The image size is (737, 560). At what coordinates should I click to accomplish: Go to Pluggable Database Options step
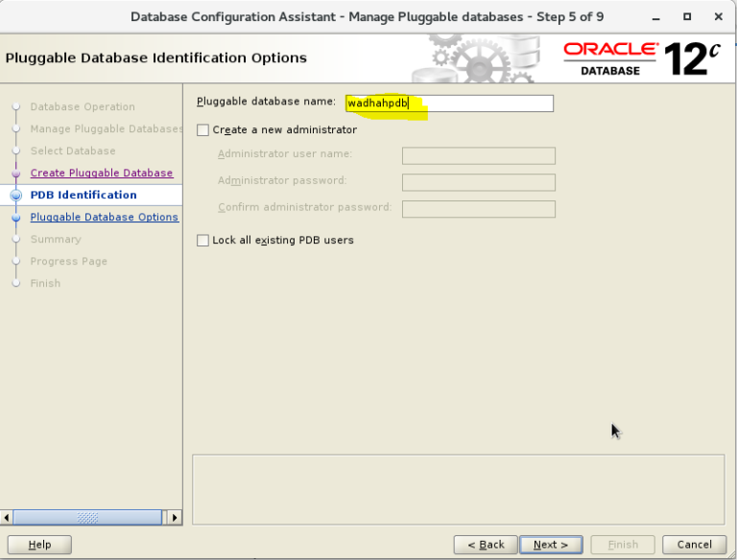point(104,218)
